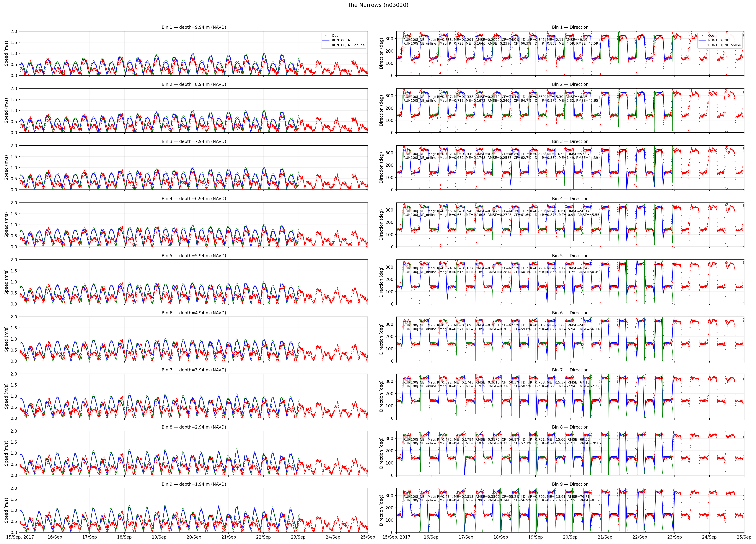This screenshot has height=544, width=756.
Task: Select "RUN100j_NE_online" in the Bin 1 speed legend
Action: point(348,45)
